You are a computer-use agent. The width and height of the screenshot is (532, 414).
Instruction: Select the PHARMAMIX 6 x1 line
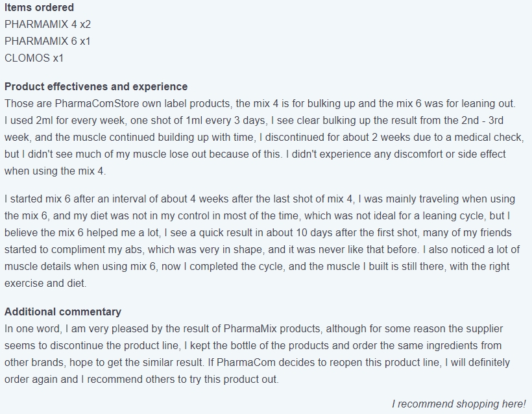point(47,41)
